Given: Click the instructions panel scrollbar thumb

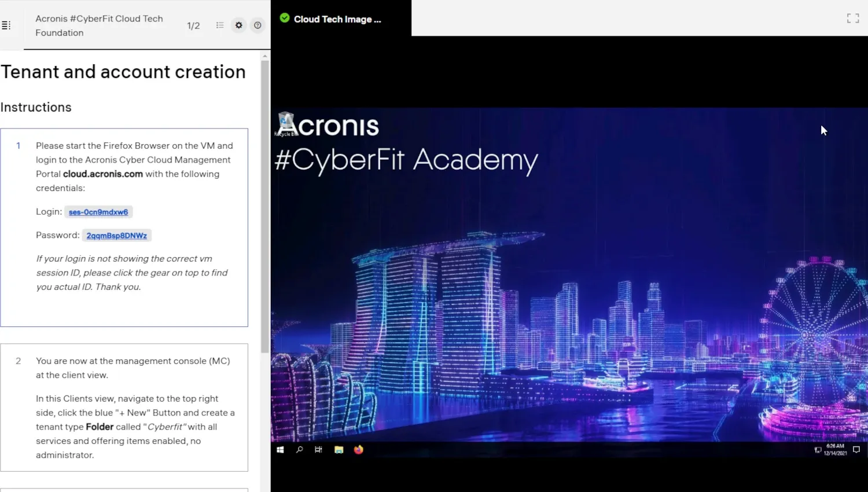Looking at the screenshot, I should [x=265, y=207].
